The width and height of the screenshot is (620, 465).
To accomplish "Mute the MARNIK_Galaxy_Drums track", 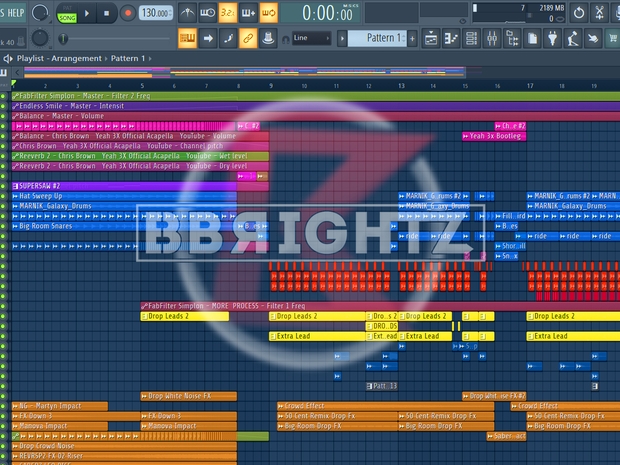I will pyautogui.click(x=4, y=206).
